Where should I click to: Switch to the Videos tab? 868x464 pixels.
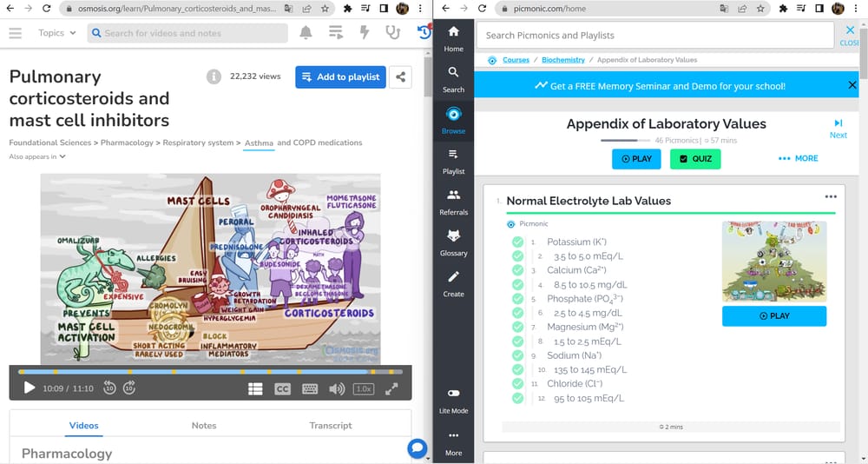pos(83,425)
